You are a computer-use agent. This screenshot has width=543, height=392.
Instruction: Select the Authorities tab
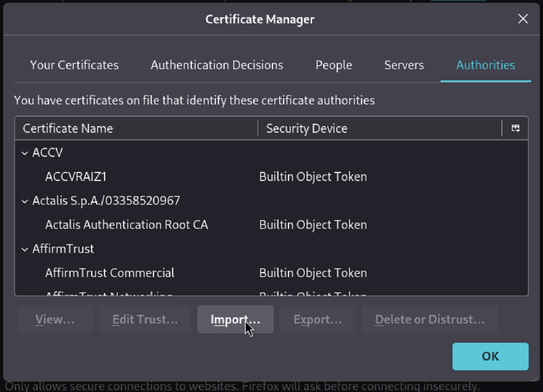[486, 65]
